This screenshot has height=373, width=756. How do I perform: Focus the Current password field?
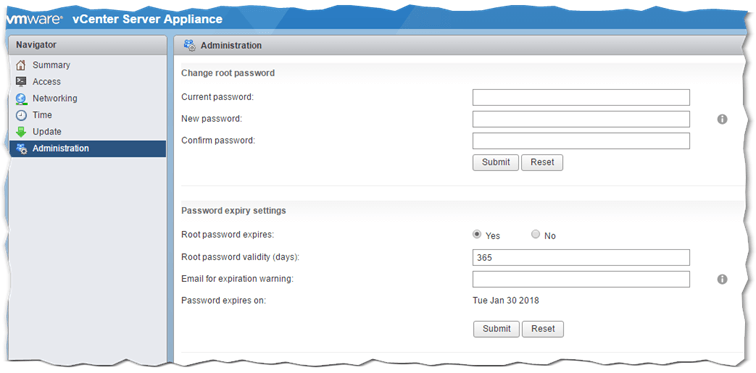[581, 97]
